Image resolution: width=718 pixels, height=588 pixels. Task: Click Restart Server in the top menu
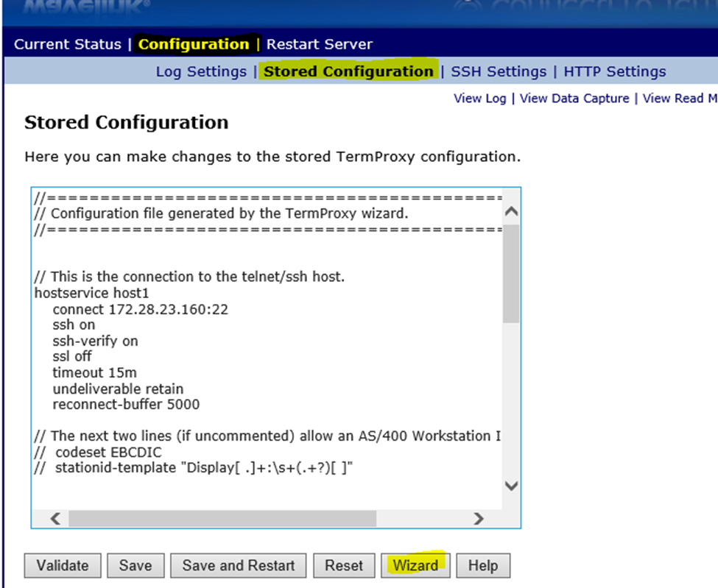click(320, 44)
